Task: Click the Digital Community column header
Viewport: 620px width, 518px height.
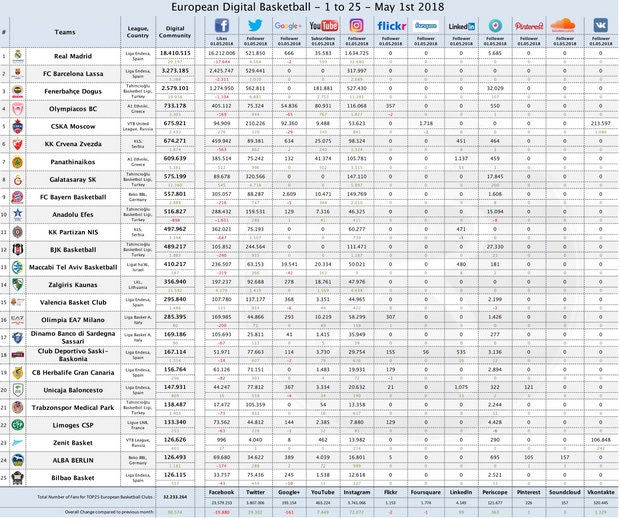Action: [x=175, y=32]
